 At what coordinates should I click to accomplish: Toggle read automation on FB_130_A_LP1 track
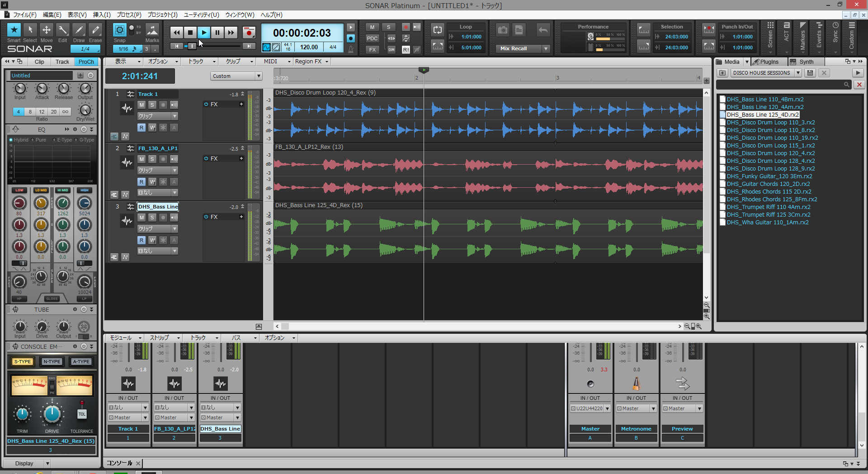click(x=142, y=182)
